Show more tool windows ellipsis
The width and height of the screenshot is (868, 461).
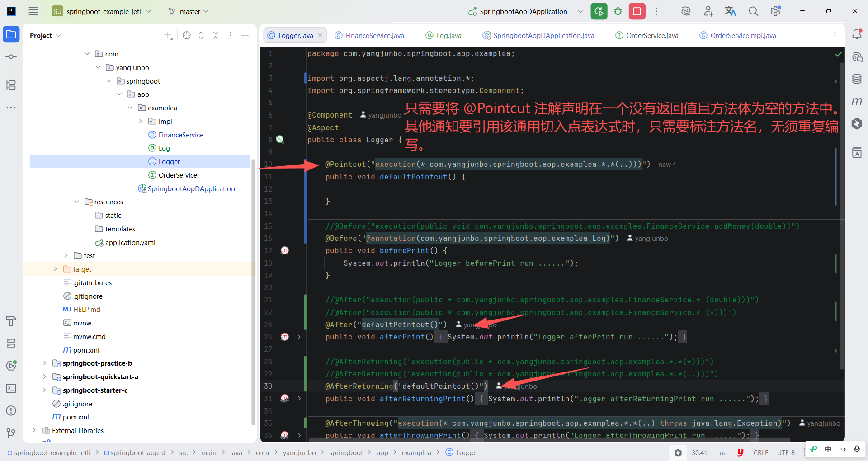click(x=11, y=108)
